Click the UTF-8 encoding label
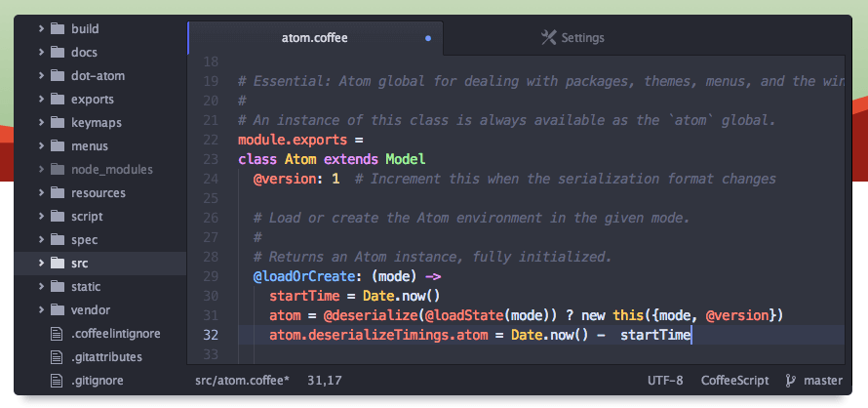868x408 pixels. (665, 381)
